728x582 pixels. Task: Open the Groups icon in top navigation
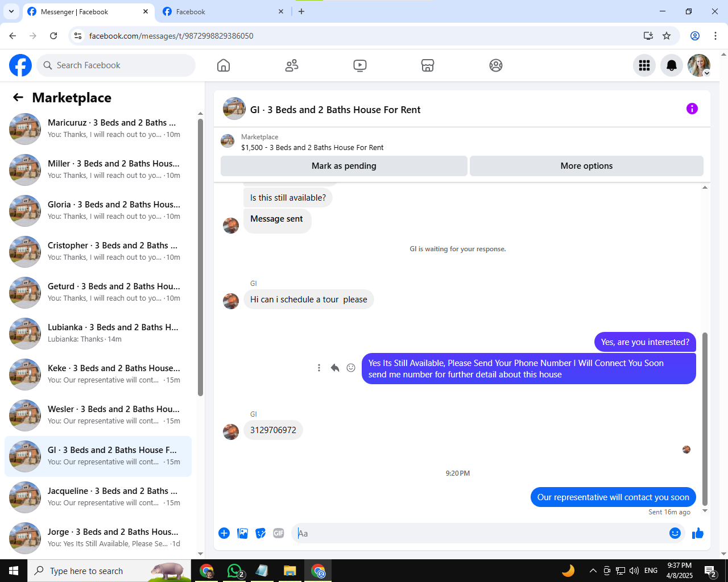496,65
